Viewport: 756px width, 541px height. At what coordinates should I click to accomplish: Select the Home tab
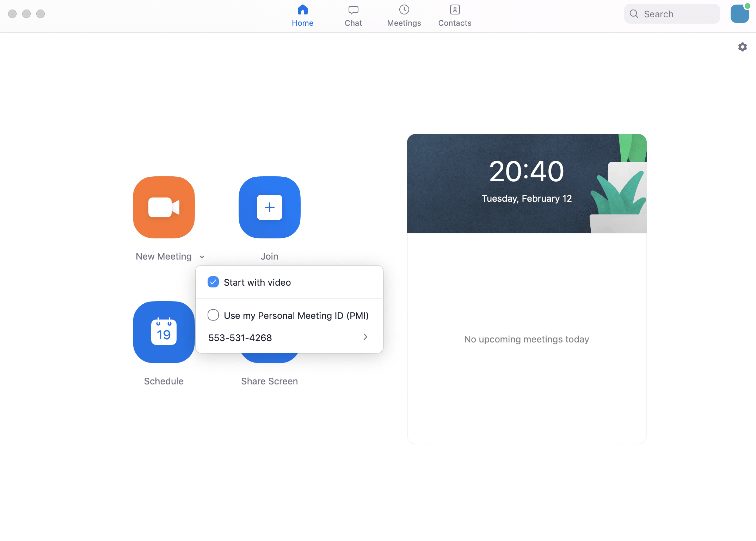pyautogui.click(x=302, y=15)
